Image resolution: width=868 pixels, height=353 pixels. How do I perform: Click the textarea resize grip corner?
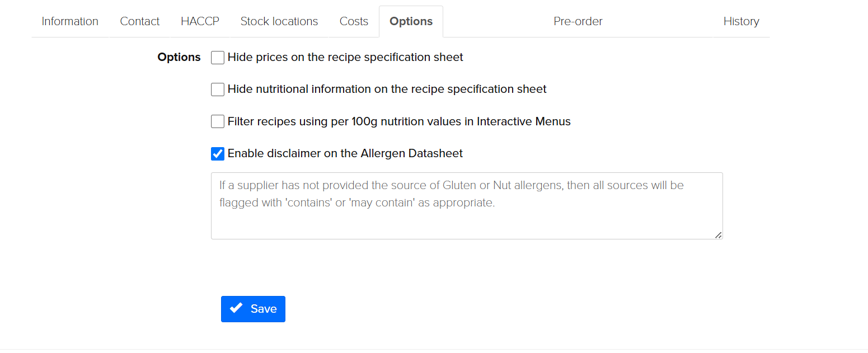(718, 235)
